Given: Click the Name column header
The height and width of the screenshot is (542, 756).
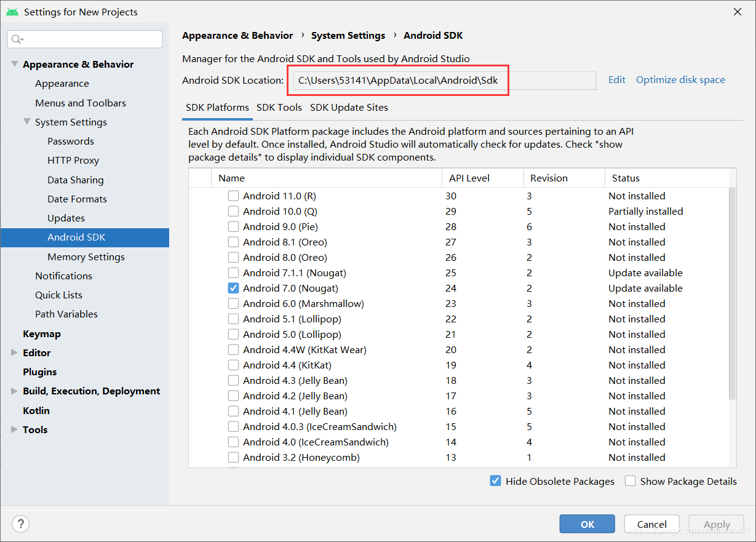Looking at the screenshot, I should coord(327,178).
